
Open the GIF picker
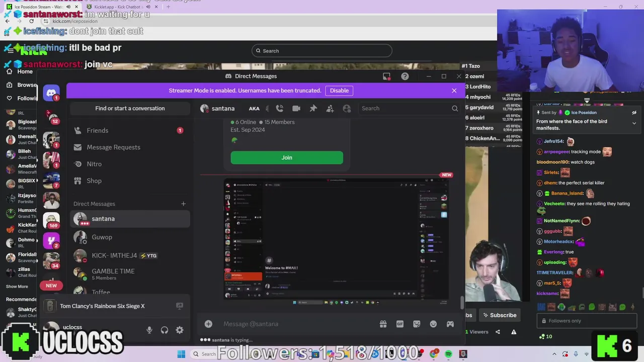(x=400, y=324)
